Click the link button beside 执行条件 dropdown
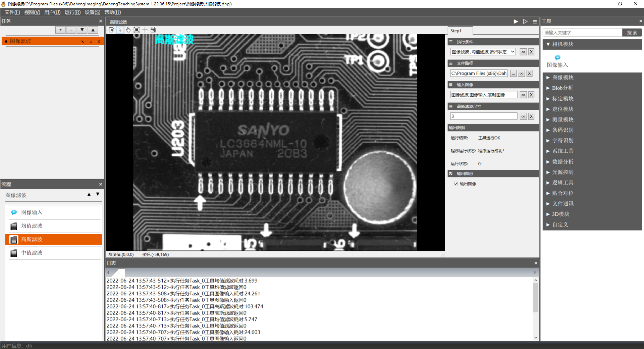This screenshot has width=644, height=349. tap(523, 52)
